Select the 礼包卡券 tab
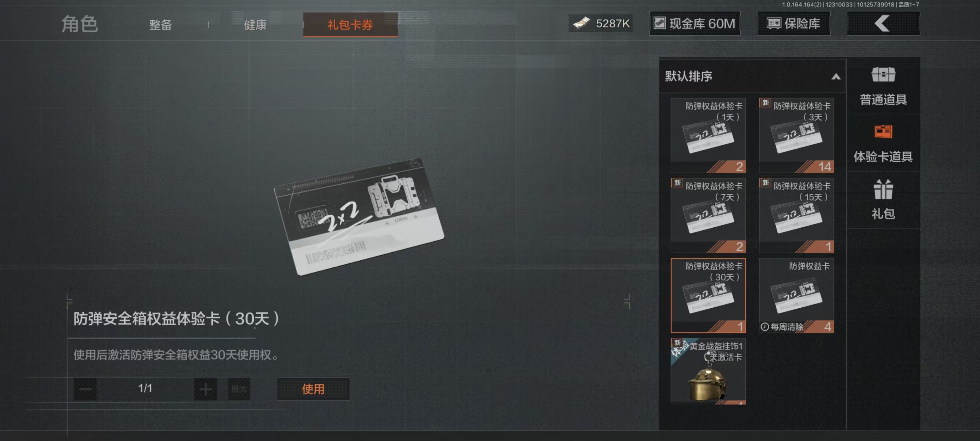The image size is (980, 441). pos(350,25)
